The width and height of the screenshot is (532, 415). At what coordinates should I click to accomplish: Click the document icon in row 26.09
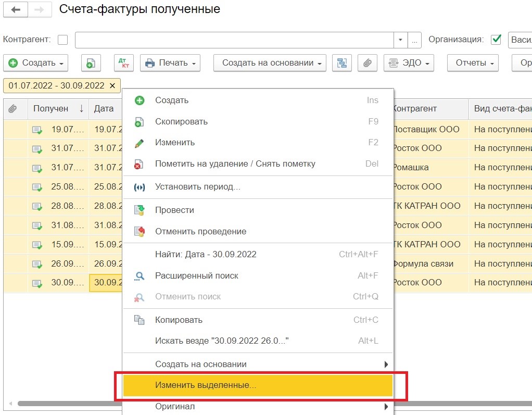tap(37, 264)
